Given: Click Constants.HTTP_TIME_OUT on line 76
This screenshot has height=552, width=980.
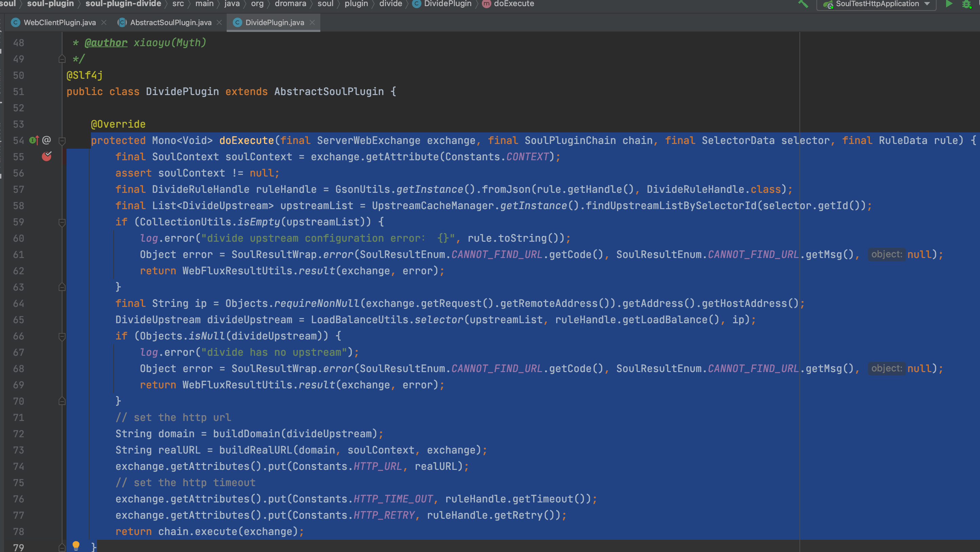Looking at the screenshot, I should [362, 499].
